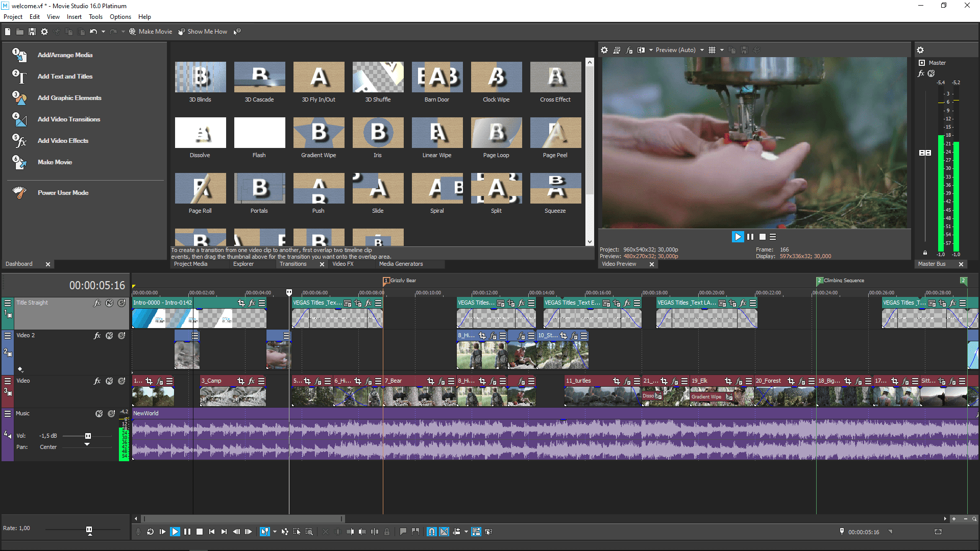Play from the Video Preview window
Image resolution: width=980 pixels, height=551 pixels.
738,237
